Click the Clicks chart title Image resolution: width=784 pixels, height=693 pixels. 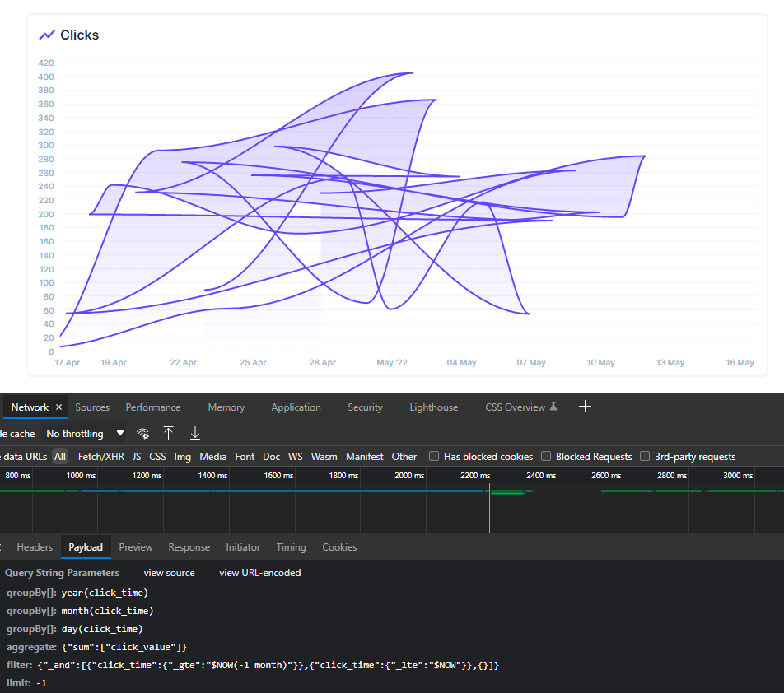[80, 35]
